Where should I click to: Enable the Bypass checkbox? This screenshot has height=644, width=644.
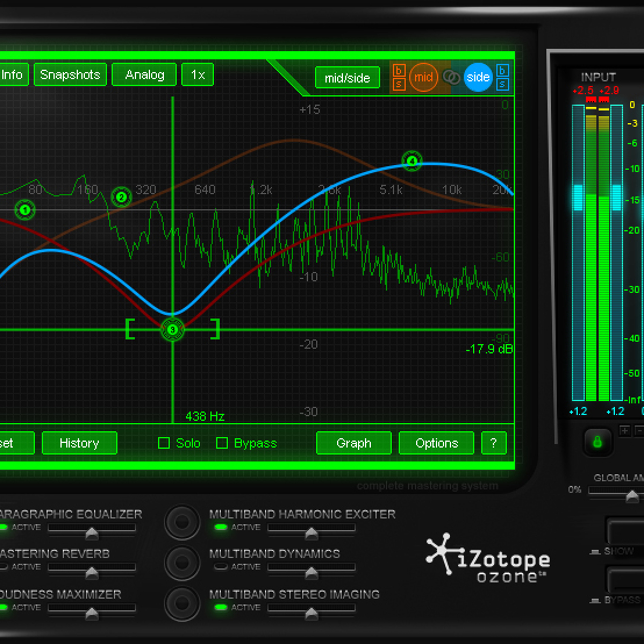(222, 443)
